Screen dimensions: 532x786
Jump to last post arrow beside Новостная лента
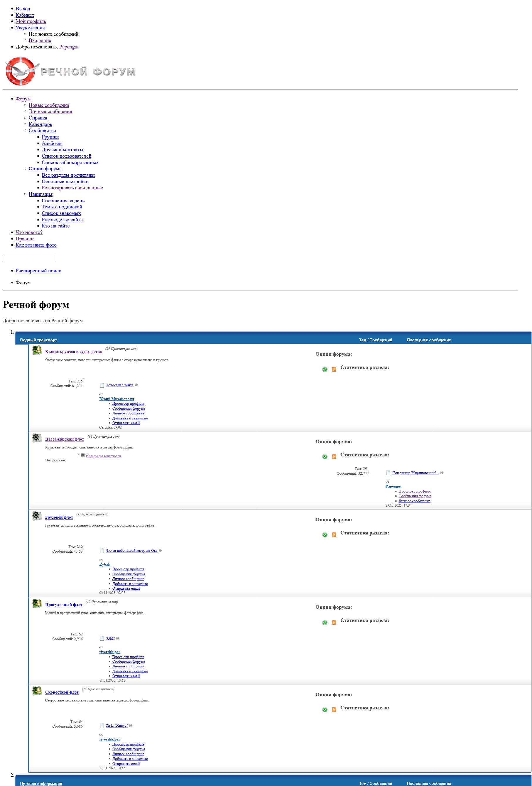pos(136,385)
